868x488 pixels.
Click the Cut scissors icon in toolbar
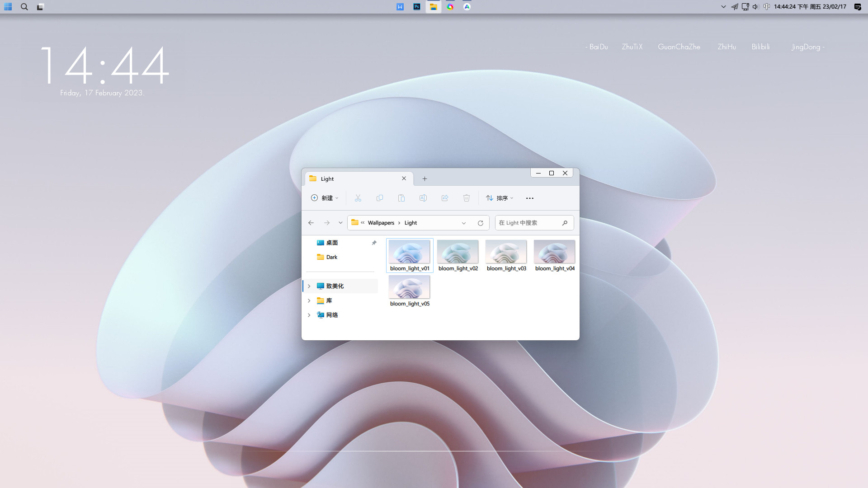tap(358, 198)
